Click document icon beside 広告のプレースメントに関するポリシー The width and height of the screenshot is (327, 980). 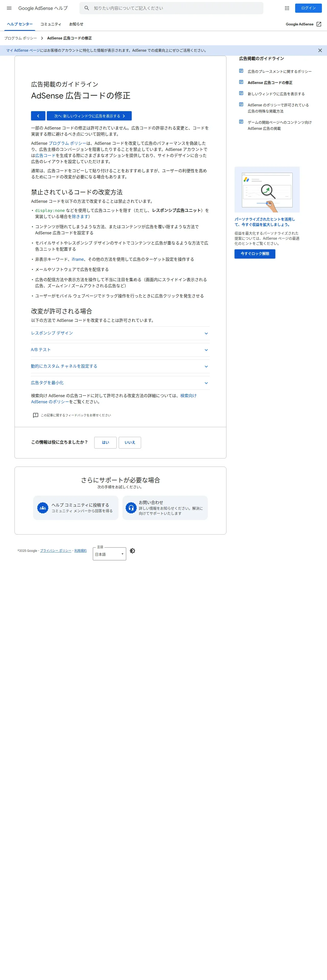click(x=241, y=71)
